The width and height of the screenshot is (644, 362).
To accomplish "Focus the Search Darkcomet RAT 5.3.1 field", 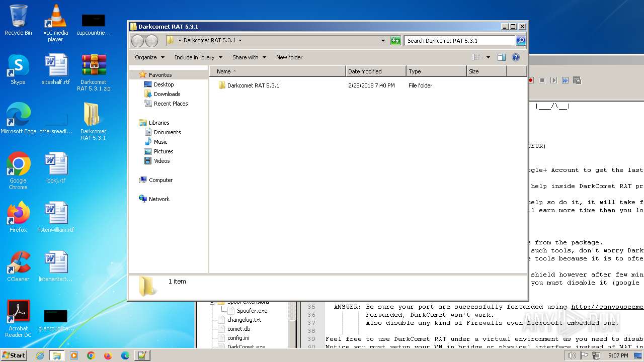I will tap(459, 41).
